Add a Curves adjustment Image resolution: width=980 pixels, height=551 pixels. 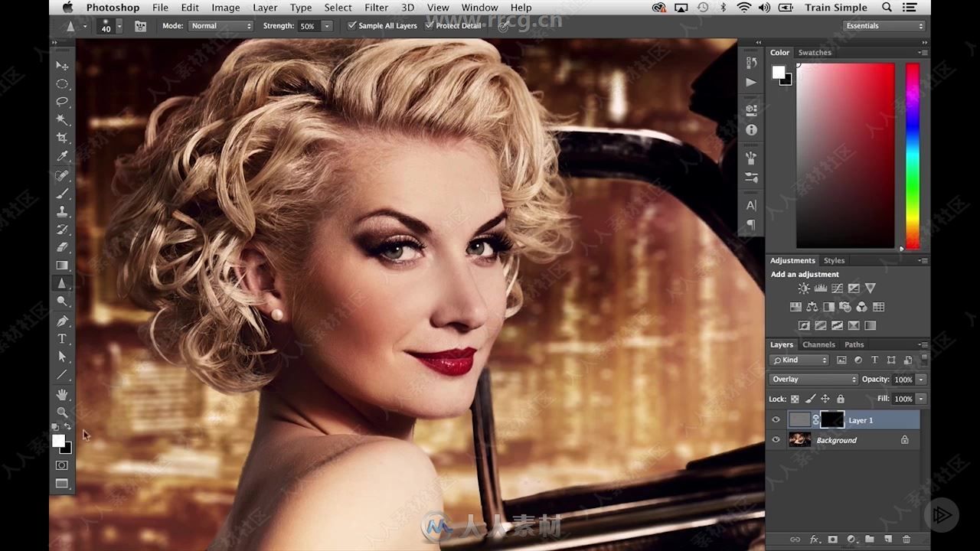click(837, 289)
